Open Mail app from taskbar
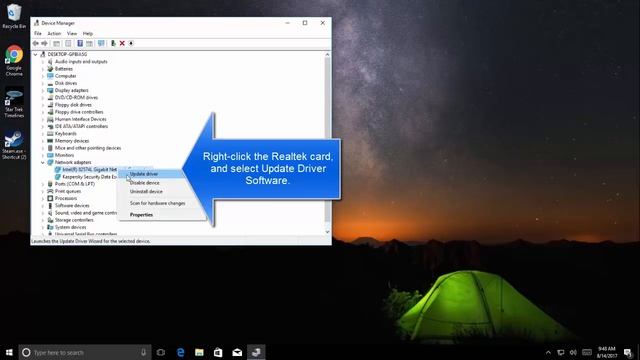640x360 pixels. pos(237,352)
